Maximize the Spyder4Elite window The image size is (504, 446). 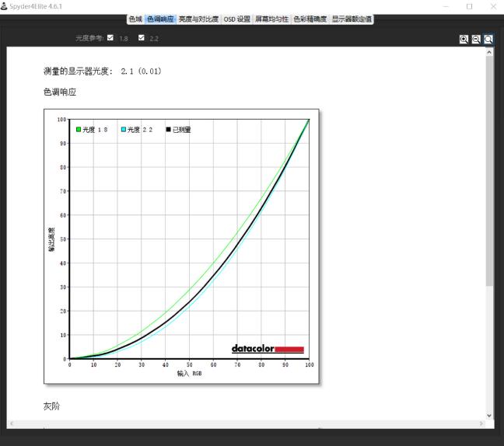click(x=469, y=6)
